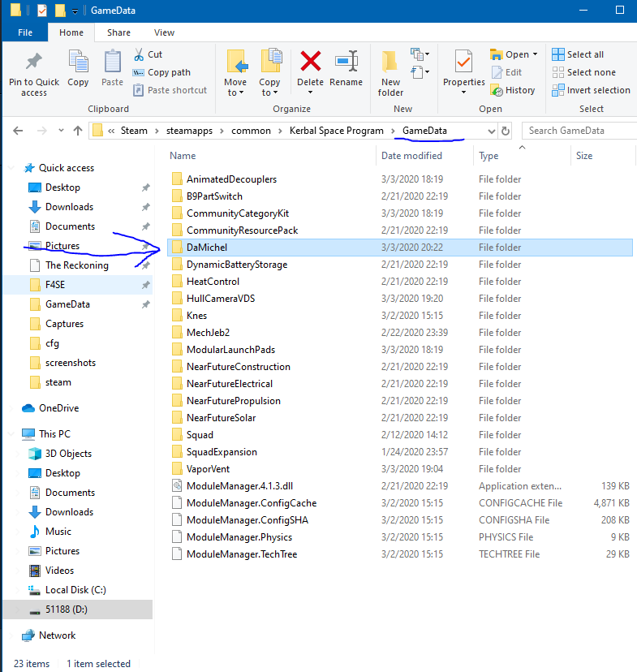The image size is (637, 672).
Task: Click Select none in ribbon
Action: coord(584,72)
